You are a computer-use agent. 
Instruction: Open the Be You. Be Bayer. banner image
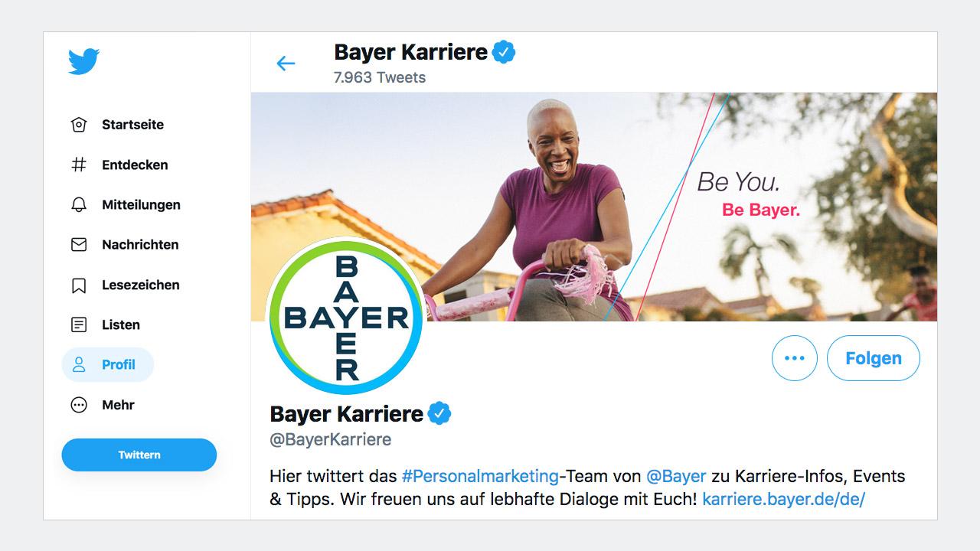(594, 207)
